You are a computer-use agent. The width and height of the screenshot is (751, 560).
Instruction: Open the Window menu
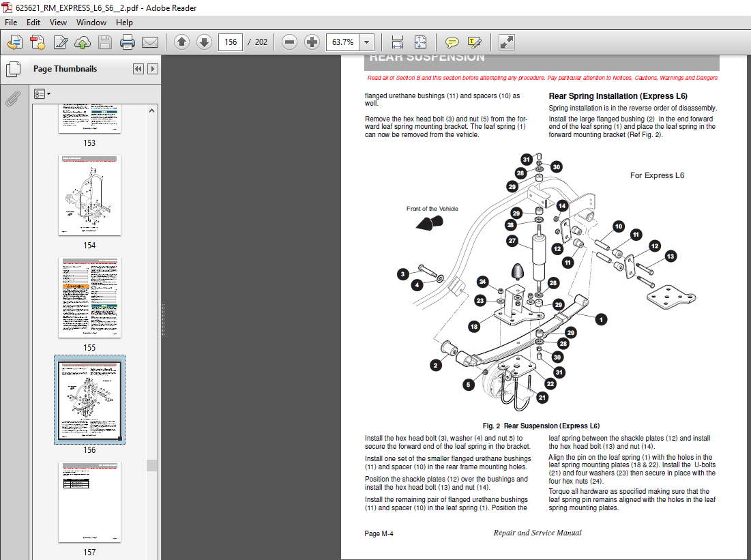(91, 23)
